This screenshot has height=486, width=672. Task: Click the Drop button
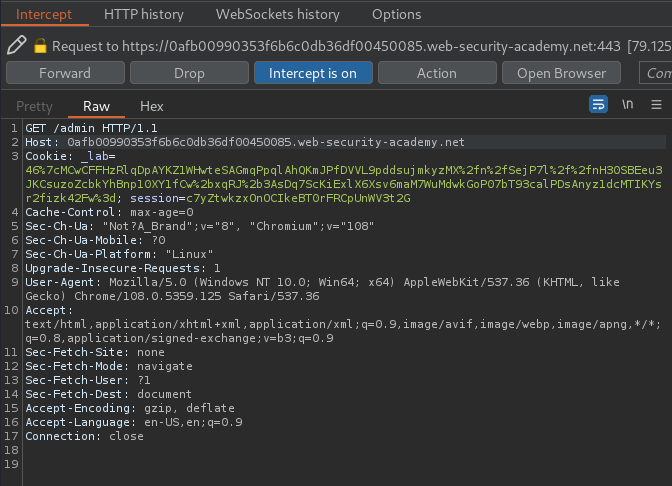pos(189,73)
